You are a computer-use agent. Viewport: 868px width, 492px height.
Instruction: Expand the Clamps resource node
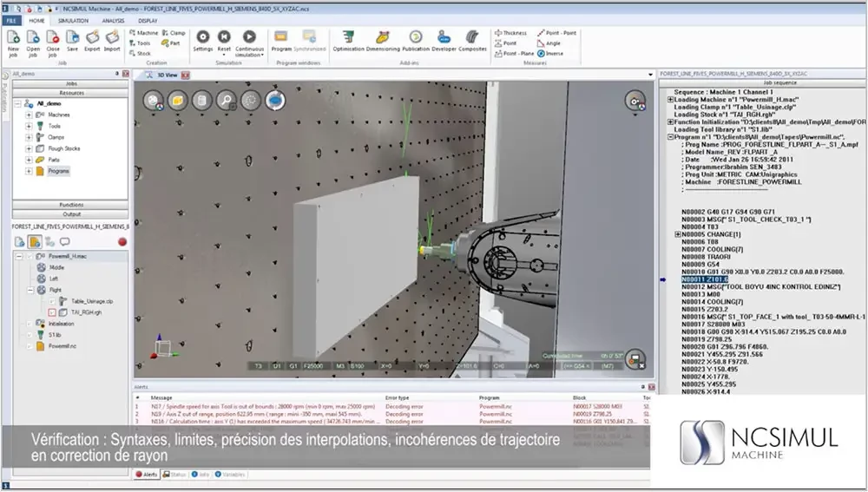tap(29, 137)
